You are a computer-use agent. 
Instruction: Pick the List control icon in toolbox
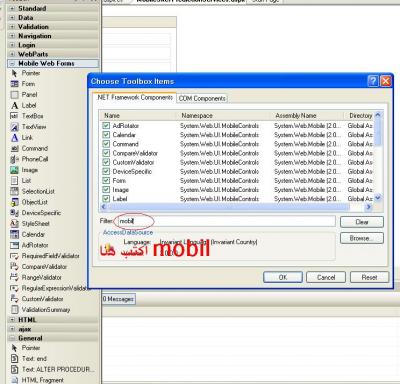click(14, 181)
